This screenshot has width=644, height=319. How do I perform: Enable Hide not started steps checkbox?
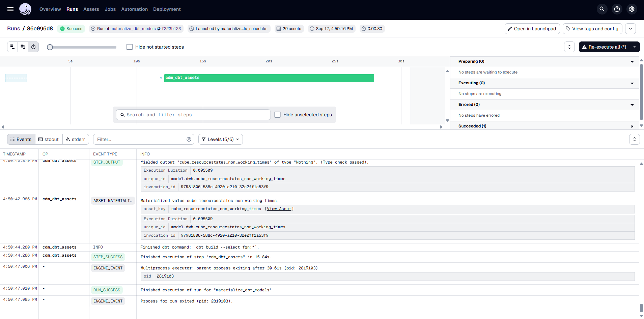(x=130, y=47)
